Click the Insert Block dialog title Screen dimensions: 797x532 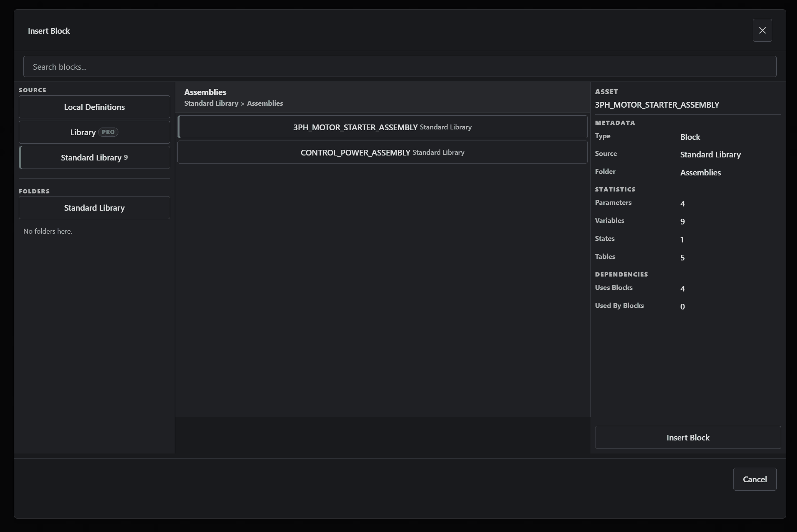(x=49, y=31)
